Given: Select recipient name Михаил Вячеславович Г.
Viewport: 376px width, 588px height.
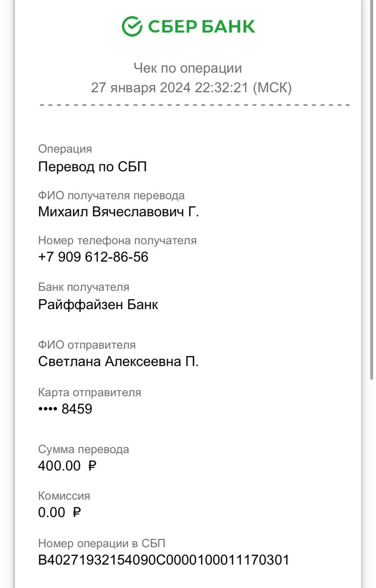Looking at the screenshot, I should 119,212.
